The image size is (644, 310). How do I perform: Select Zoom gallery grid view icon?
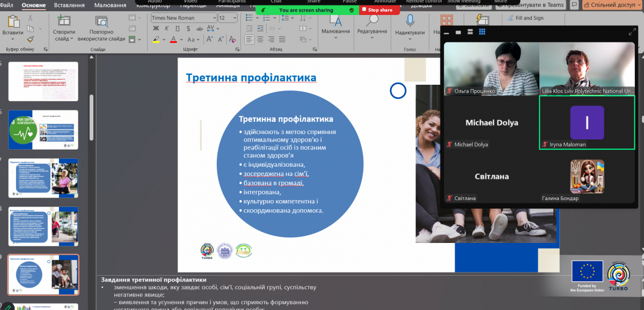tap(481, 32)
